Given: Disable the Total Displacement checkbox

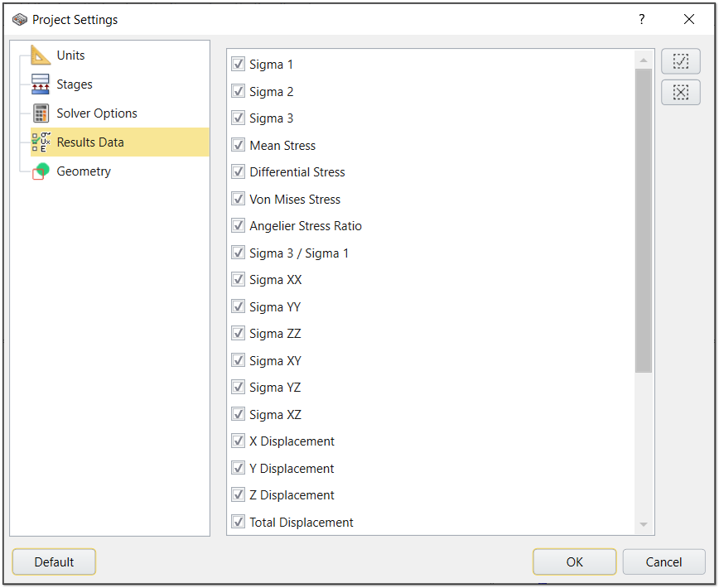Looking at the screenshot, I should [x=239, y=523].
